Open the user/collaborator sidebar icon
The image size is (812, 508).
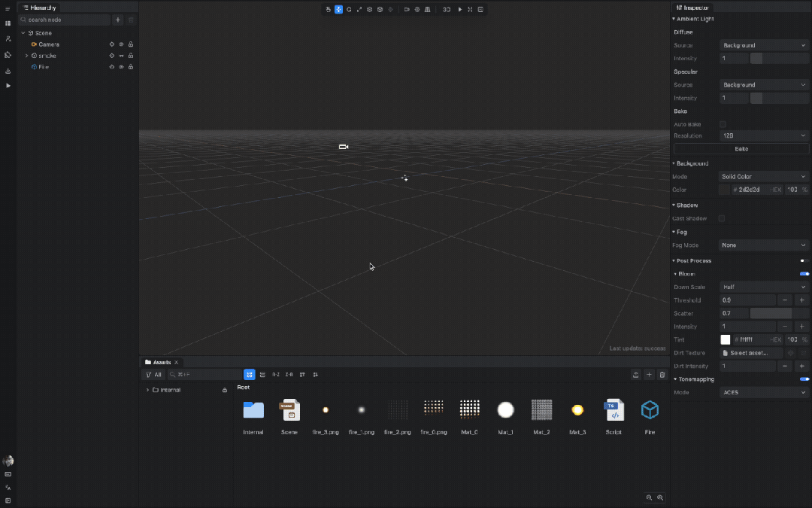(x=8, y=39)
